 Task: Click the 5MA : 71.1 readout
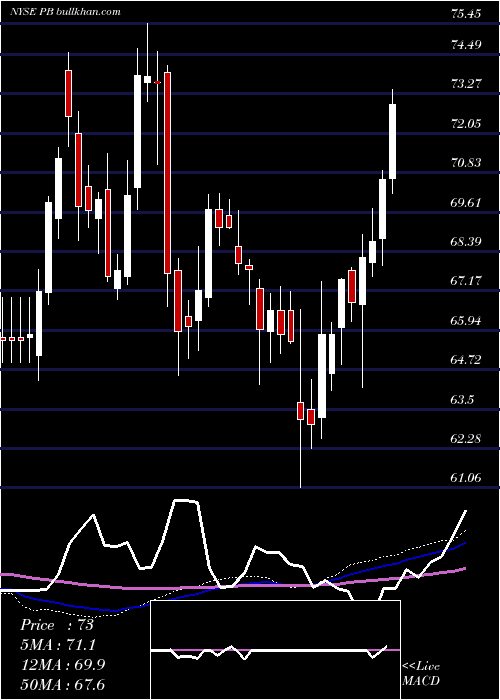[58, 645]
